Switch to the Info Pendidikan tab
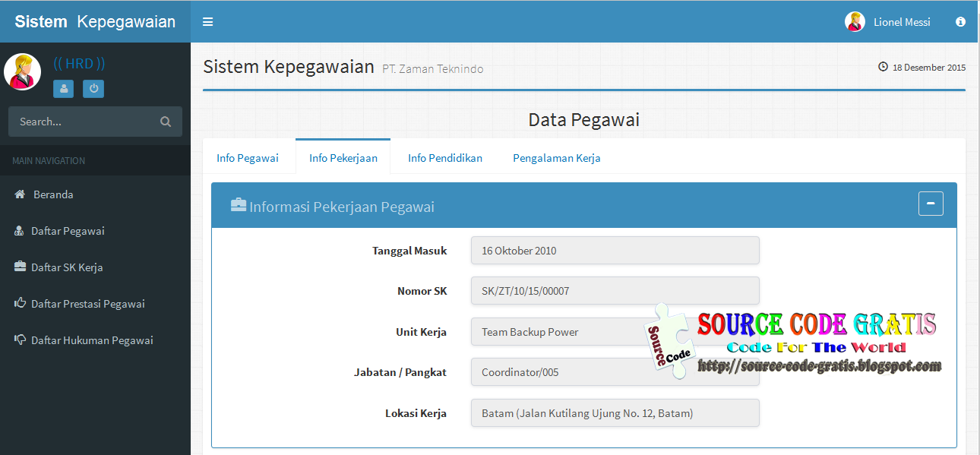Viewport: 980px width, 455px height. pyautogui.click(x=445, y=157)
